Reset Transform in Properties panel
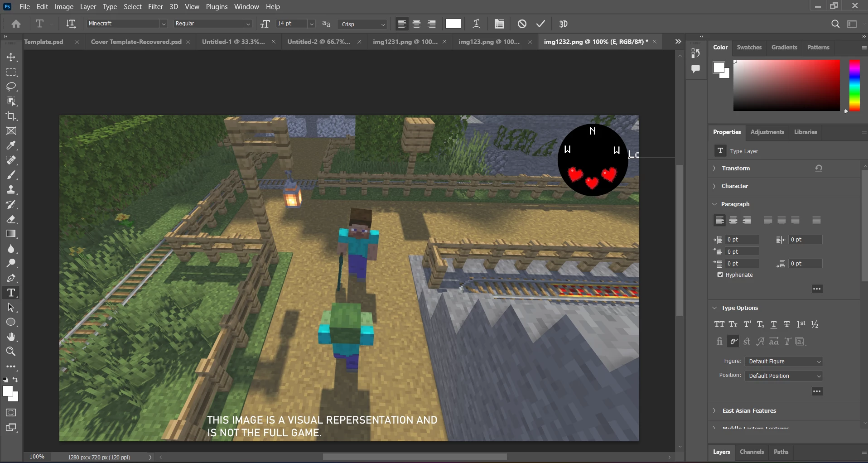Image resolution: width=868 pixels, height=463 pixels. click(819, 169)
